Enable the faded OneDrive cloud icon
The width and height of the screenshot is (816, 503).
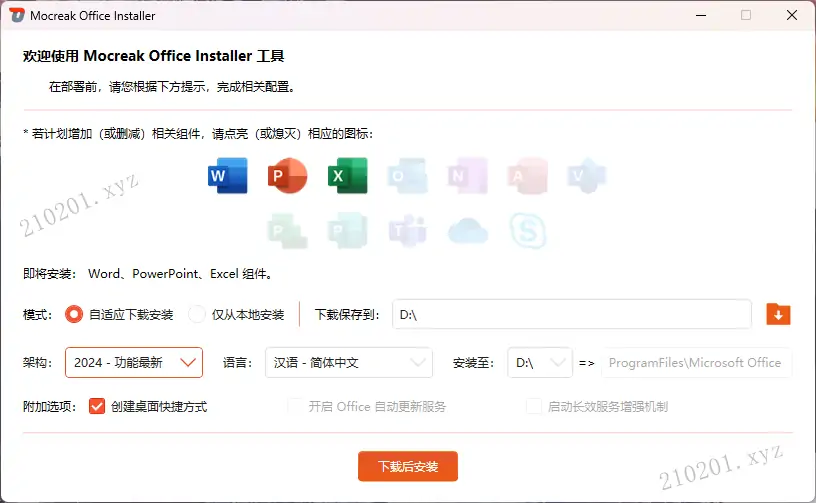[x=468, y=231]
